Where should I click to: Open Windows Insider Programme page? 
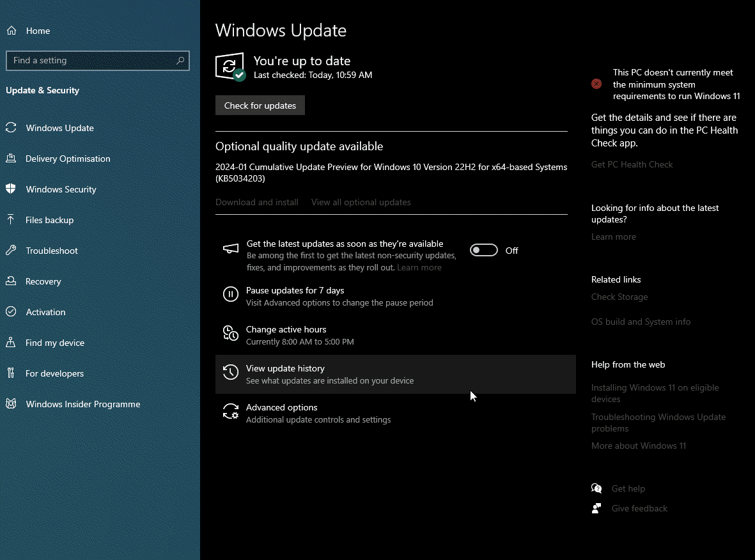pyautogui.click(x=83, y=404)
